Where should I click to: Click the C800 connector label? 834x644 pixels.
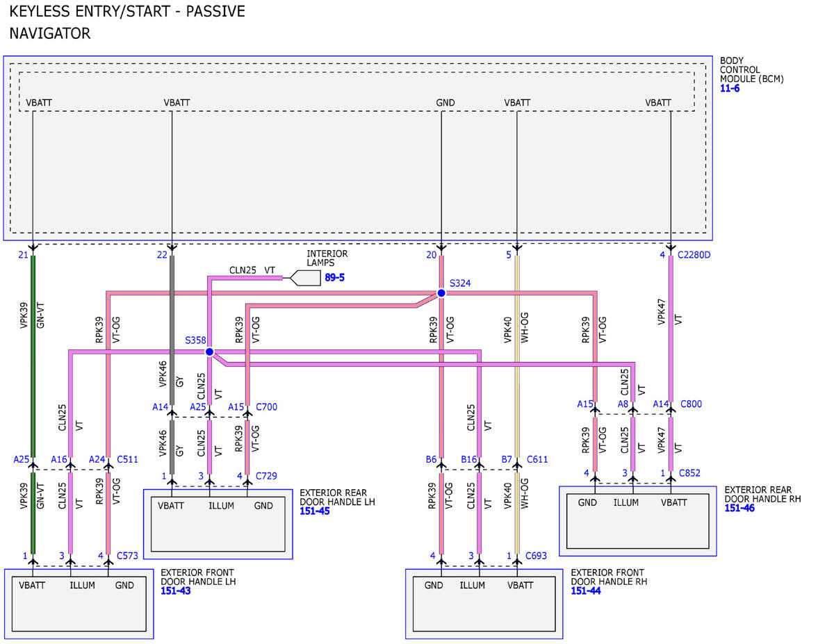pos(691,403)
